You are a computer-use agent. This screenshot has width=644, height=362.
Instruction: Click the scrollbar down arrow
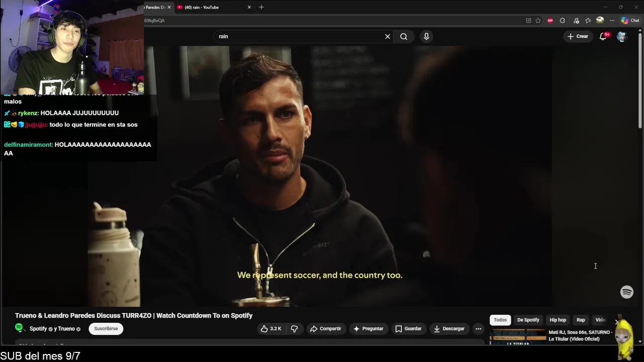click(640, 341)
